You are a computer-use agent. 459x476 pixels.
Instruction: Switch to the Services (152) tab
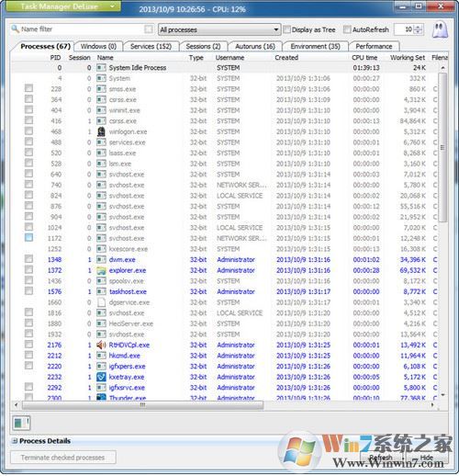151,46
